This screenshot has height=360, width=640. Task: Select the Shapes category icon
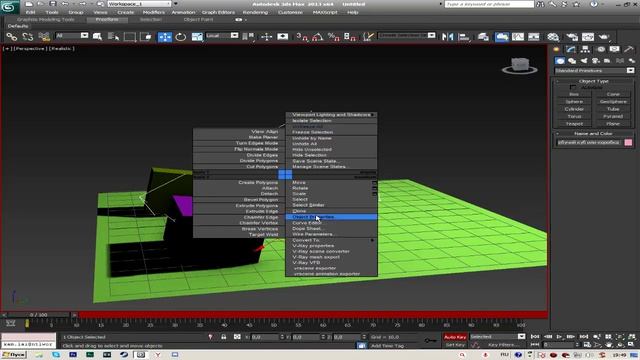coord(572,61)
